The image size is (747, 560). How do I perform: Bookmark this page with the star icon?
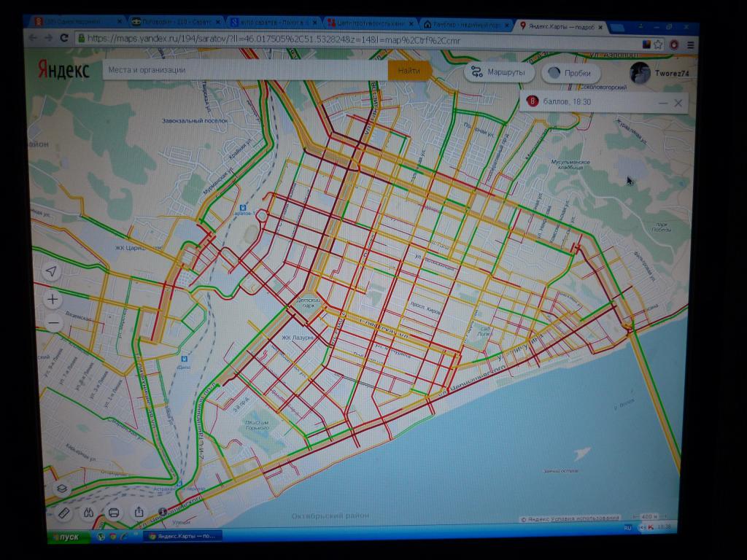point(659,44)
